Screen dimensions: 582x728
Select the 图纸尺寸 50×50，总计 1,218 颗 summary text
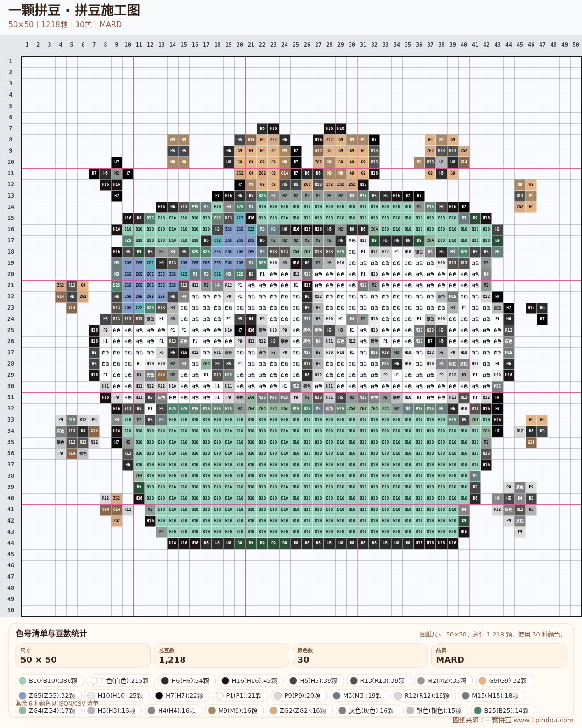(493, 635)
